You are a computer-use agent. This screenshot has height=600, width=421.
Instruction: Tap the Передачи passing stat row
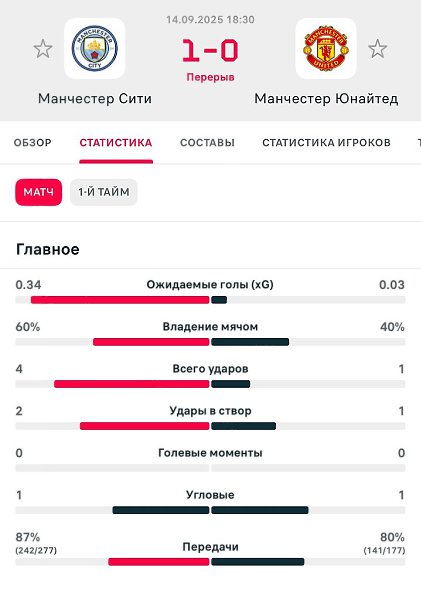click(x=210, y=549)
